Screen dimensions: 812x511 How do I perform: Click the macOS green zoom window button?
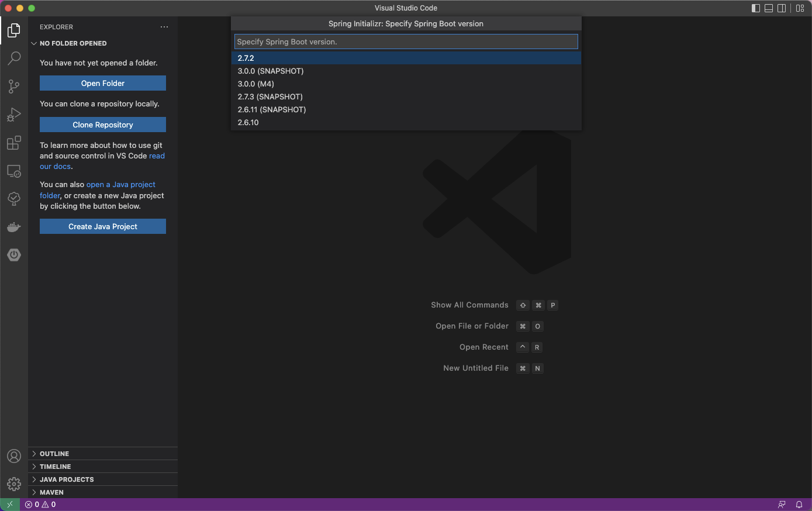[32, 8]
